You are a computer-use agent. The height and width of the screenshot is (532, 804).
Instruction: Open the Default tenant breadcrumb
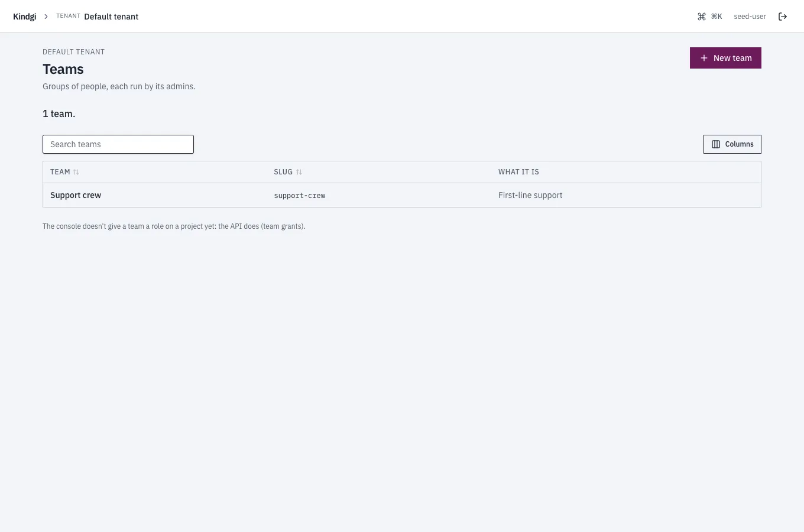(98, 17)
